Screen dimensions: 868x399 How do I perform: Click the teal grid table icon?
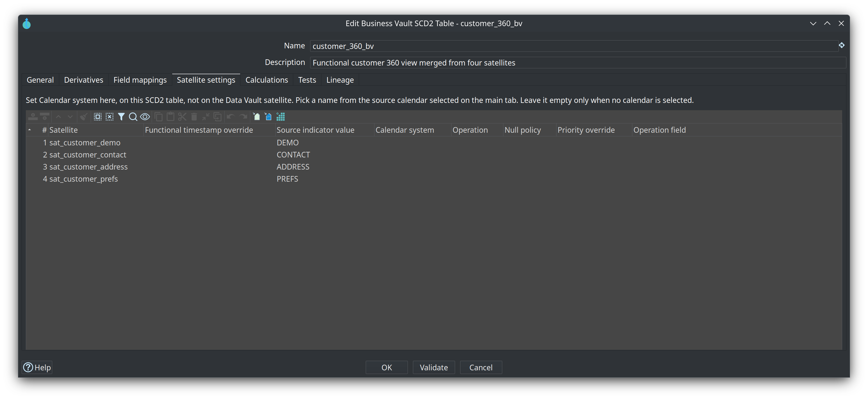tap(280, 117)
